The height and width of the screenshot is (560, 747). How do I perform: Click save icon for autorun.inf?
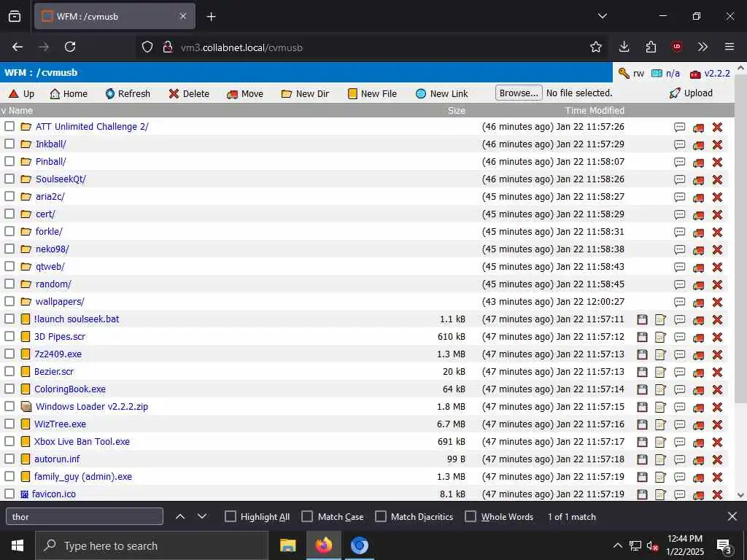[x=642, y=459]
